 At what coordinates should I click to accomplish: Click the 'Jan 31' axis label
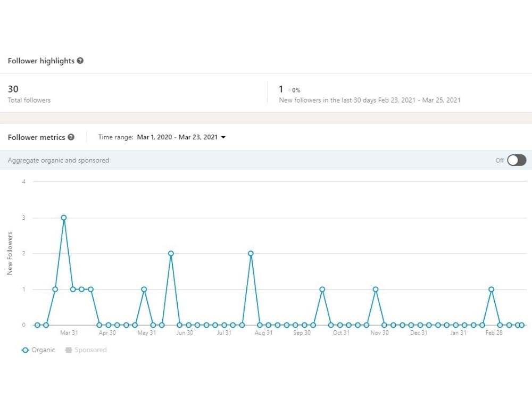(459, 333)
